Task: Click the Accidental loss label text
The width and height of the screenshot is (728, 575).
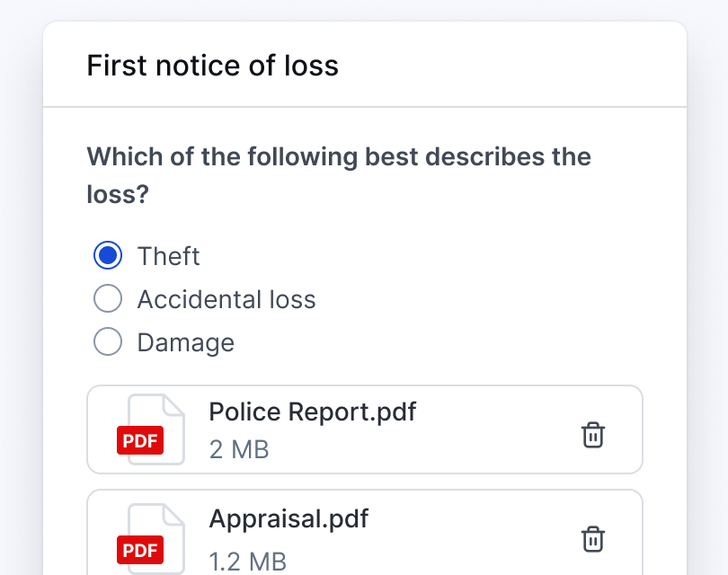Action: (226, 299)
